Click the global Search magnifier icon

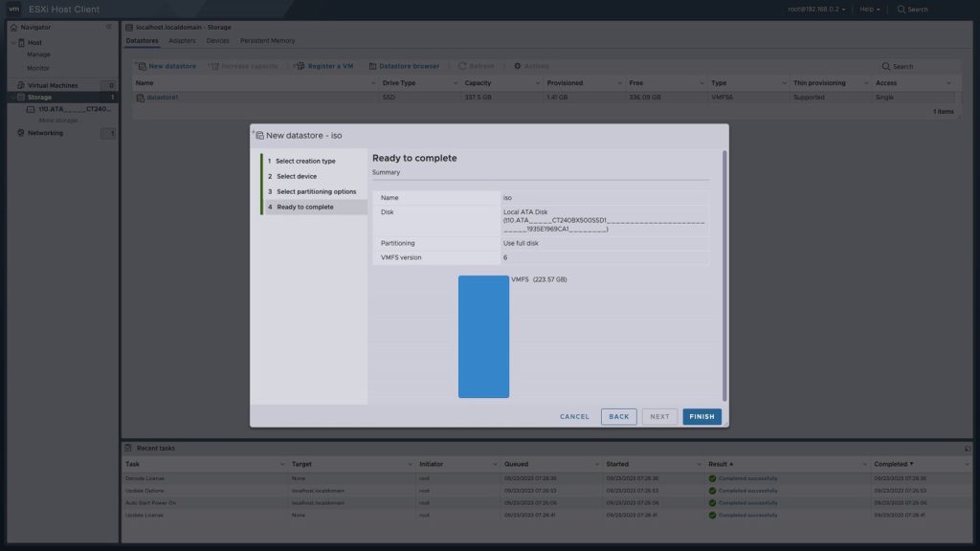(901, 10)
